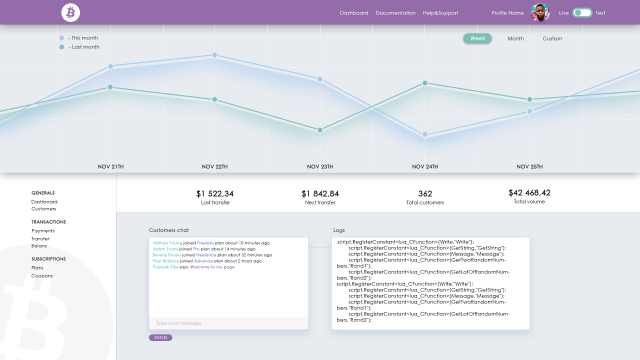The image size is (640, 360).
Task: Open Payments under Transactions
Action: 43,231
